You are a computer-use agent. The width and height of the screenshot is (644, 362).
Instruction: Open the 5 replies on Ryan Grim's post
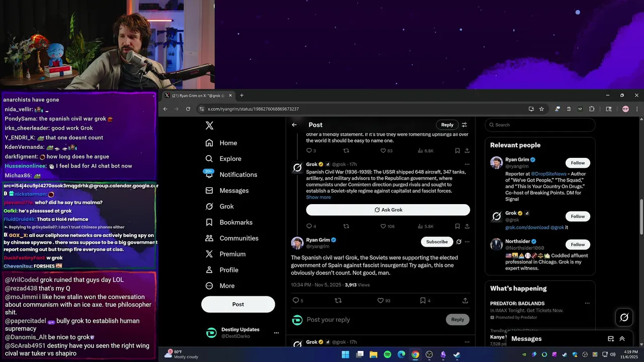(298, 301)
